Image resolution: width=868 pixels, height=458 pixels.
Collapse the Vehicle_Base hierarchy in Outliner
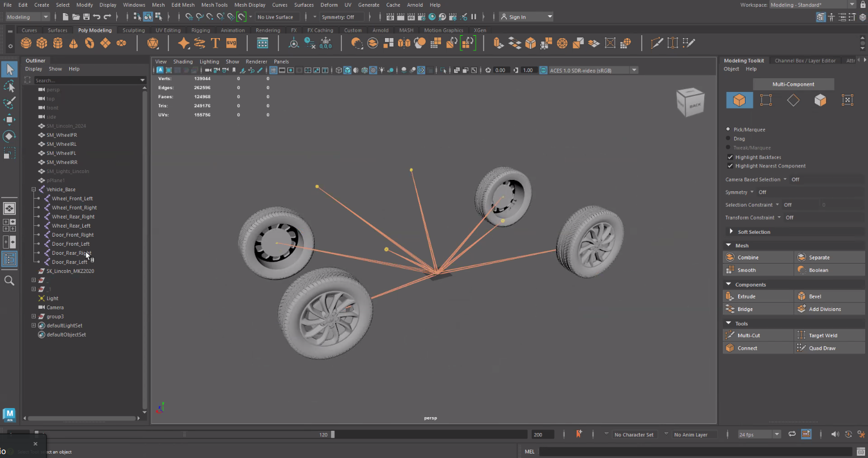click(x=33, y=190)
